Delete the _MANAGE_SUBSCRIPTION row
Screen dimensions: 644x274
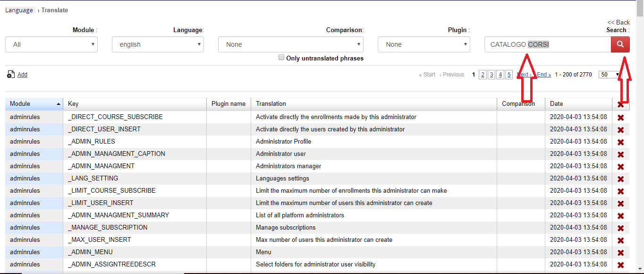(621, 228)
